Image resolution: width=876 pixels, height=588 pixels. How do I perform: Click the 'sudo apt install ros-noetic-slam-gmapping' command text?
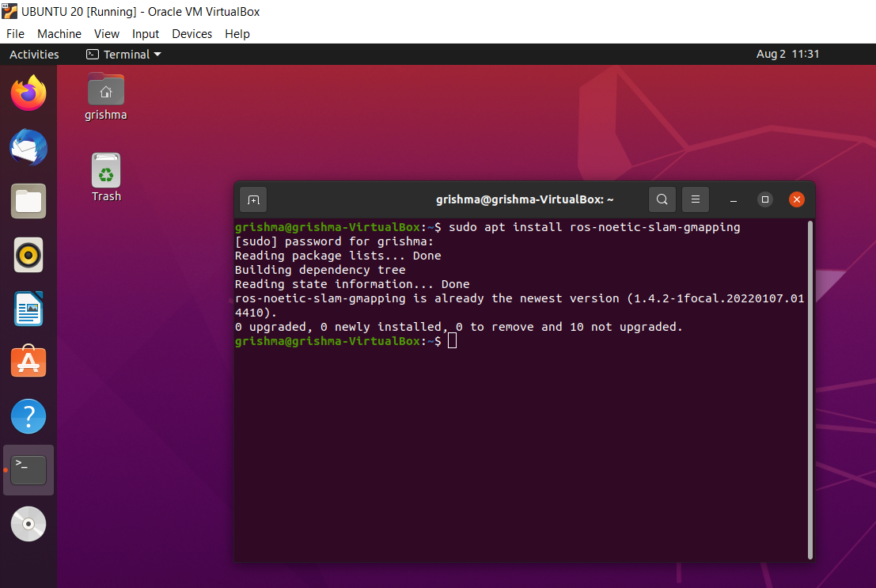[x=594, y=227]
